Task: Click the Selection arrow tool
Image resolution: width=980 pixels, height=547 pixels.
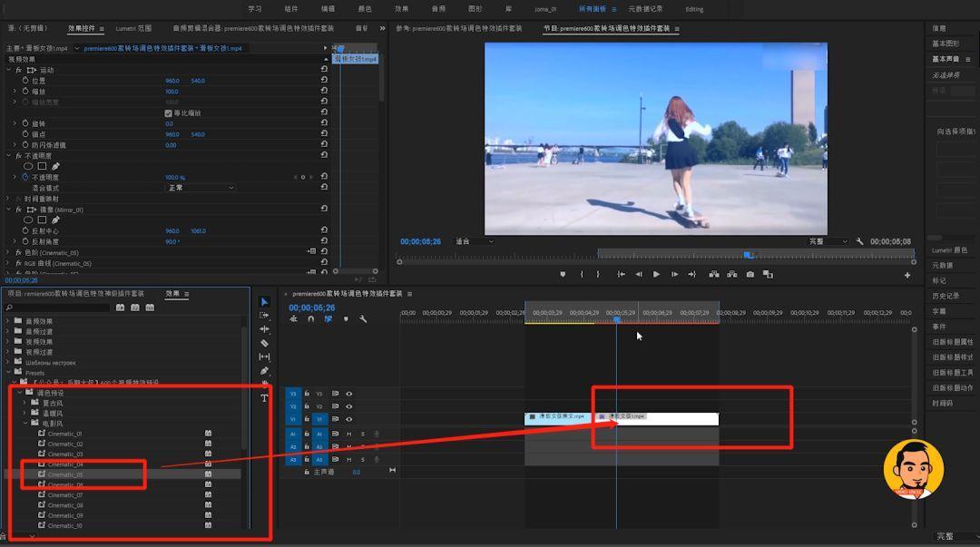Action: pyautogui.click(x=264, y=302)
